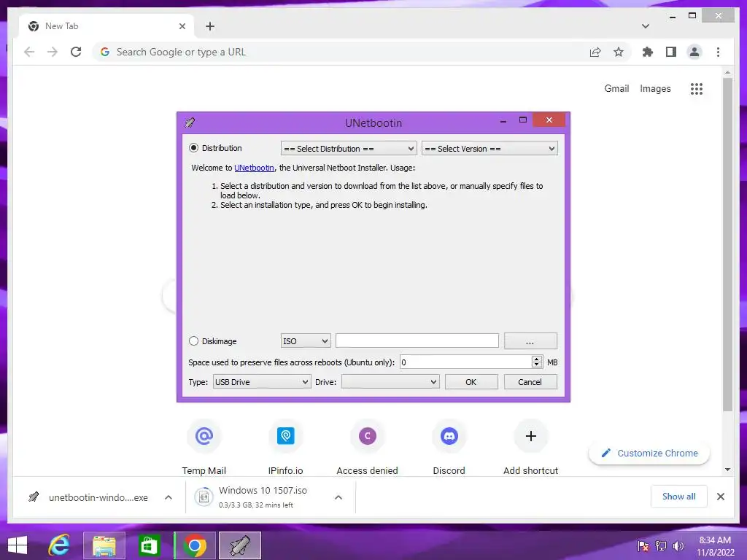Switch to UNetbootin in the taskbar

click(239, 545)
